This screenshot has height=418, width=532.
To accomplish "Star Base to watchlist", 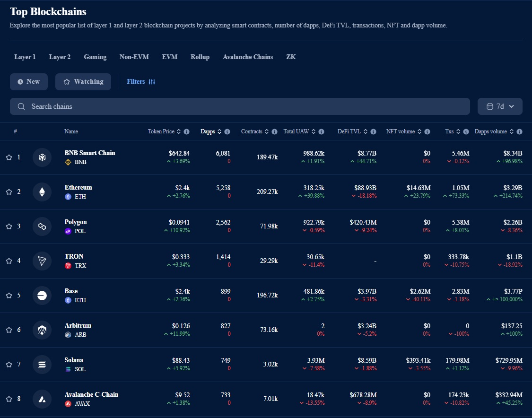I will click(9, 296).
